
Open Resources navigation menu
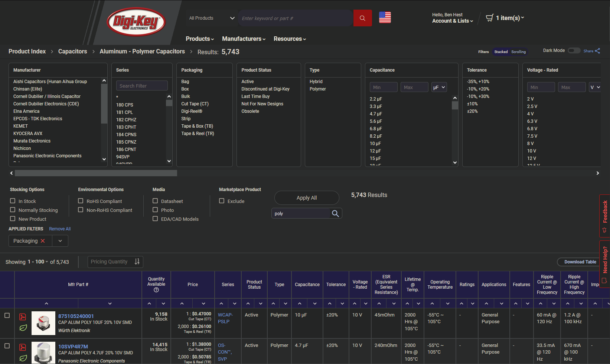coord(290,39)
